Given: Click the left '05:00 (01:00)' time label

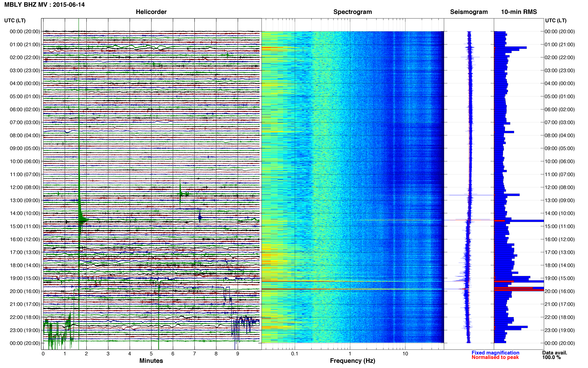Looking at the screenshot, I should click(x=25, y=96).
